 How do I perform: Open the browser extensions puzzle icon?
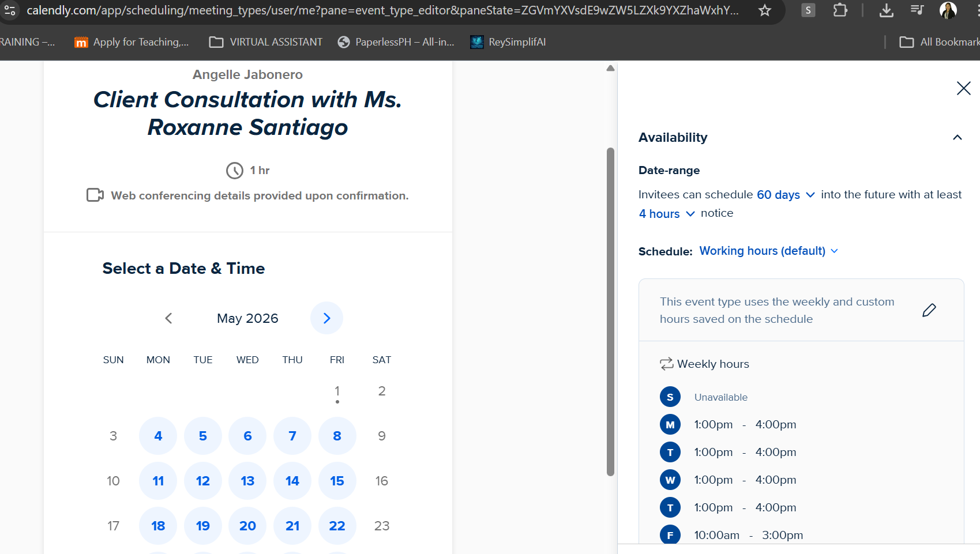pos(840,10)
